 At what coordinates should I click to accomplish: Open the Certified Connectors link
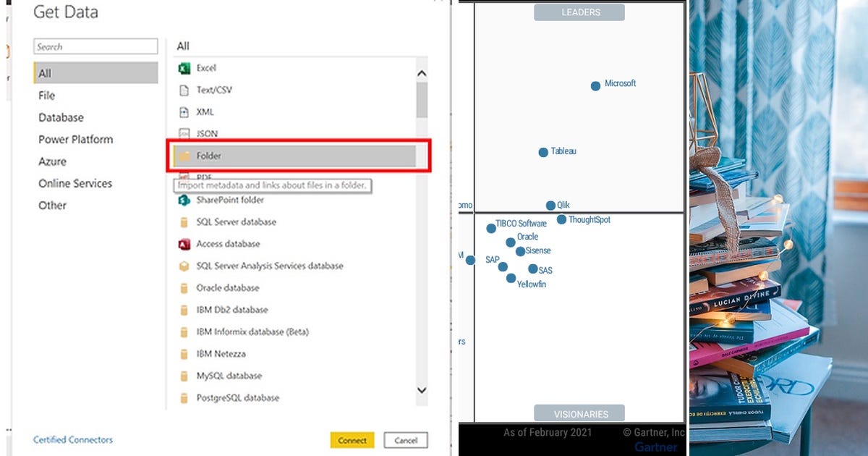[x=72, y=439]
